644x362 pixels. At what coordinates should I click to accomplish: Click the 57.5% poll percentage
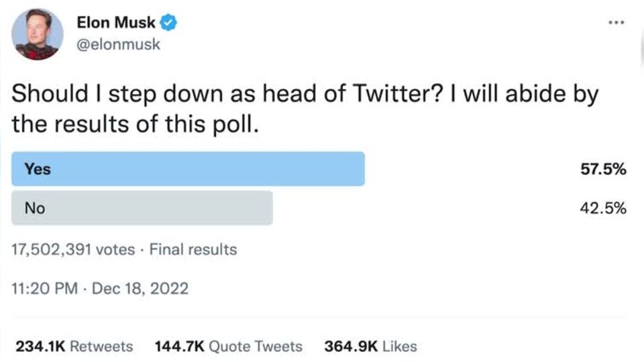click(x=603, y=170)
